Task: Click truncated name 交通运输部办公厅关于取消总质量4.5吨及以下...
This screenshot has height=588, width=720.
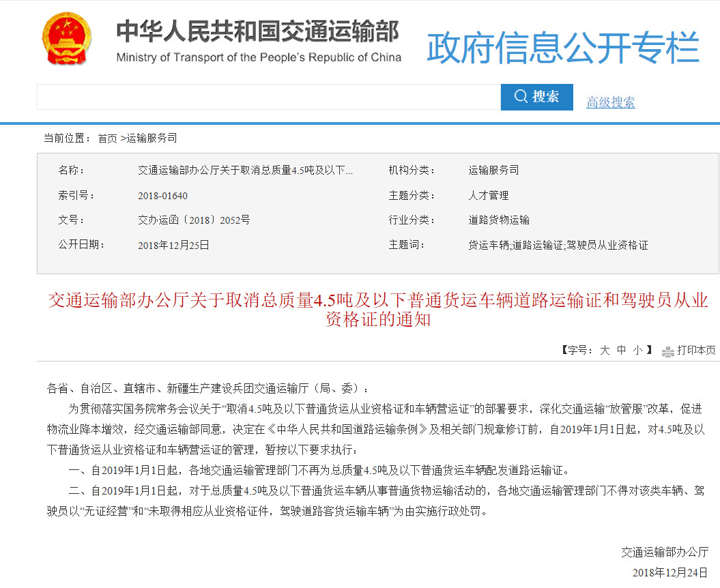Action: coord(245,171)
